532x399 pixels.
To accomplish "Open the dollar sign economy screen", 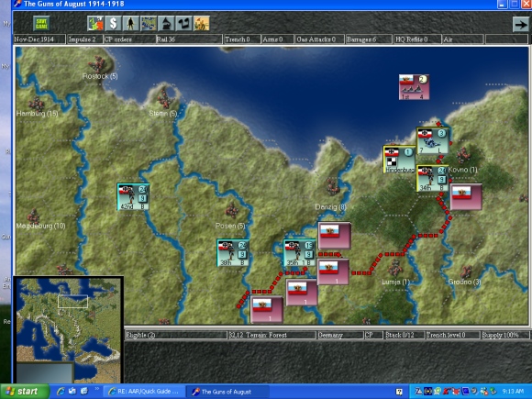I will click(x=113, y=24).
